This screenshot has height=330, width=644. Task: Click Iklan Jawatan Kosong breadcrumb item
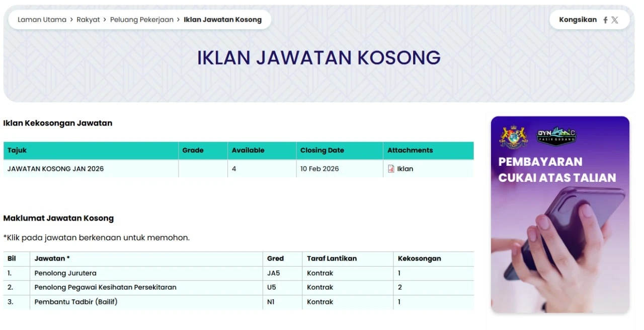(222, 20)
